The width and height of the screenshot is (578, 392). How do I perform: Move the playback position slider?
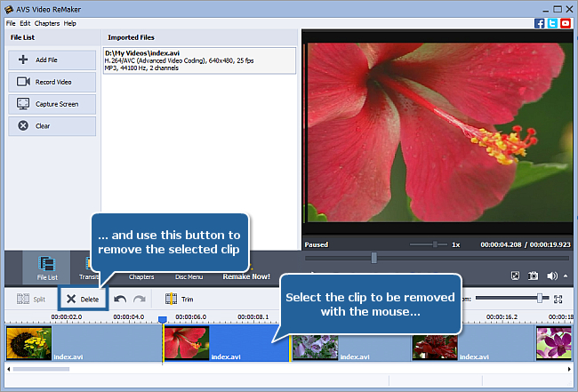(x=373, y=258)
